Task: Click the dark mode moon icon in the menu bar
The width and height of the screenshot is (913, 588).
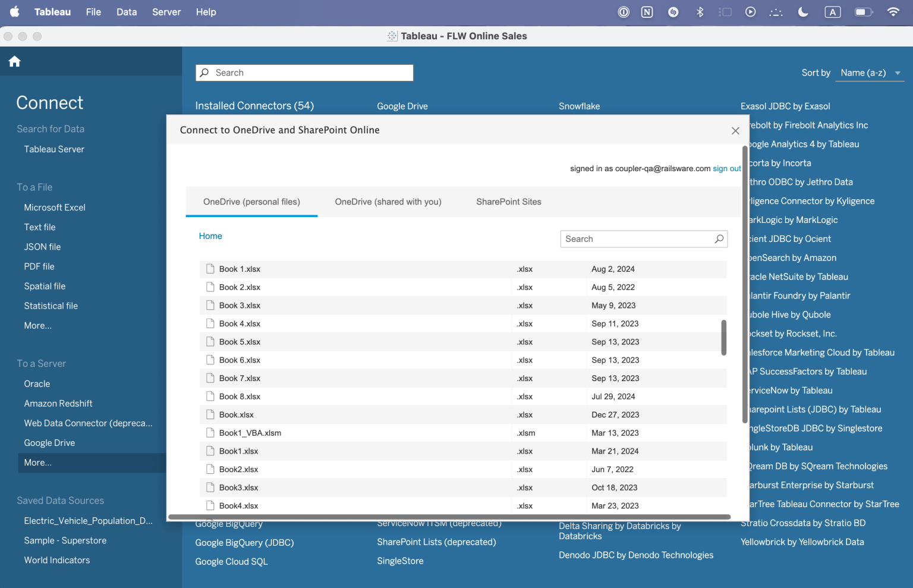Action: click(x=803, y=12)
